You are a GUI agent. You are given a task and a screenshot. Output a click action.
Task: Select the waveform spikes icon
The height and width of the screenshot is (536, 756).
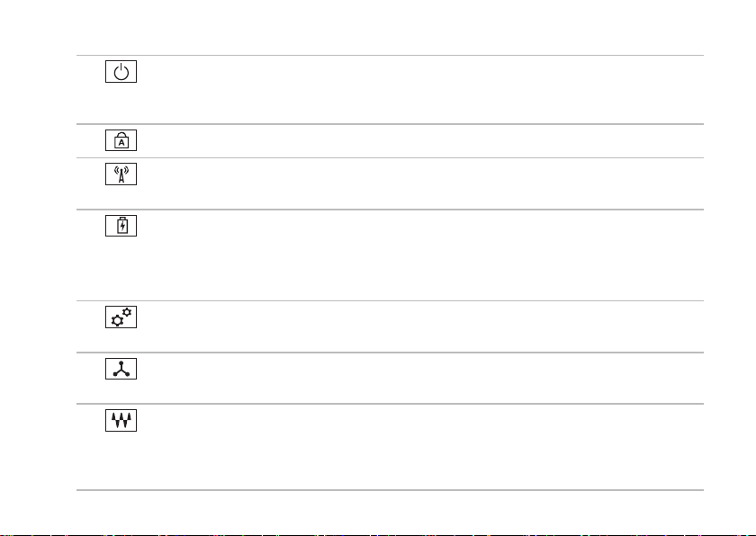pyautogui.click(x=121, y=420)
